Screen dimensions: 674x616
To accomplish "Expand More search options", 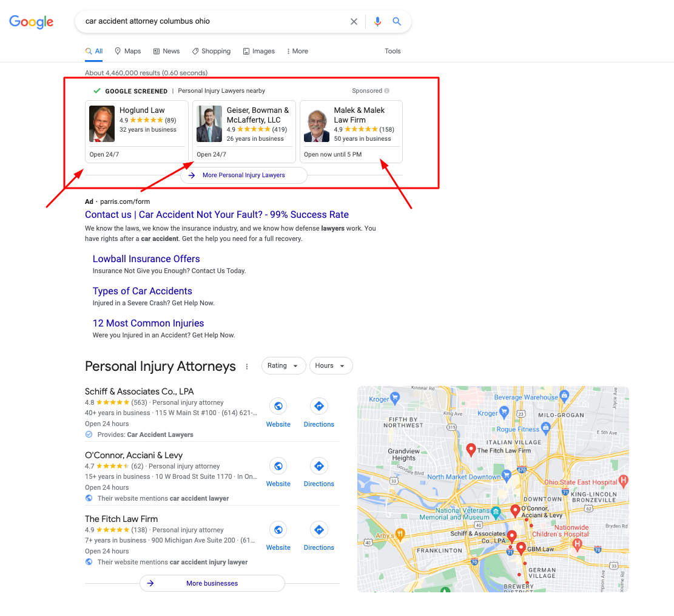I will pos(297,51).
